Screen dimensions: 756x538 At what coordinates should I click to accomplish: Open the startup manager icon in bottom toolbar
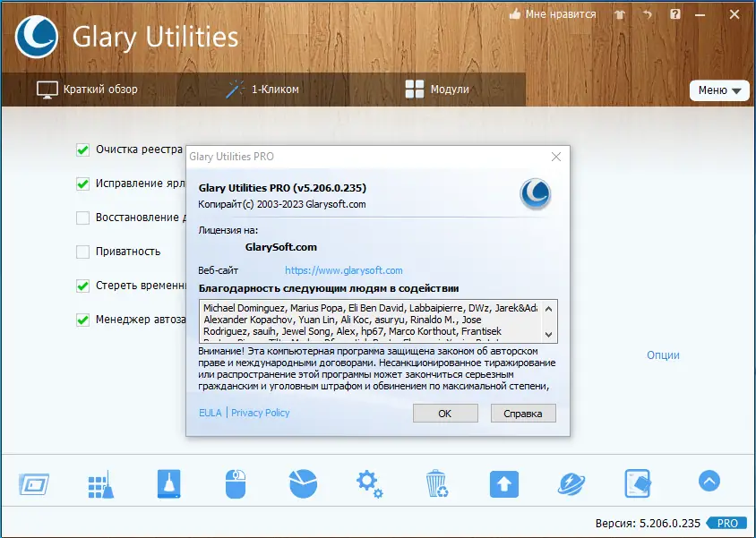point(34,484)
